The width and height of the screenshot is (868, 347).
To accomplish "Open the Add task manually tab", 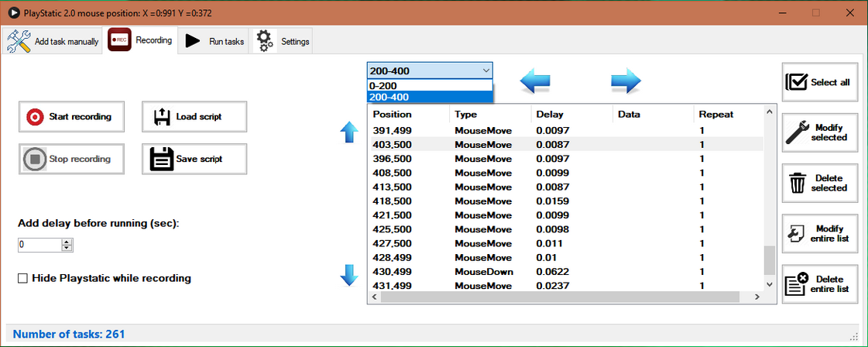I will 53,41.
